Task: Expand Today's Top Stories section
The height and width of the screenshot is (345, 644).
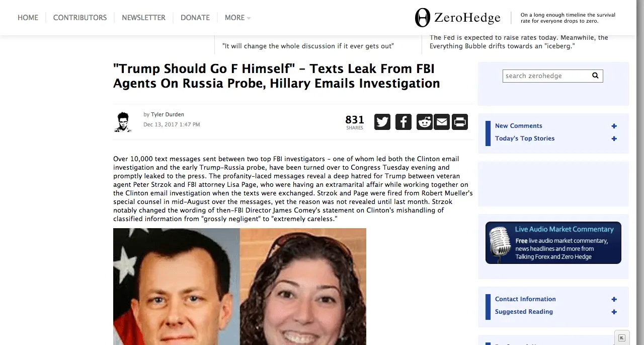Action: [x=614, y=139]
